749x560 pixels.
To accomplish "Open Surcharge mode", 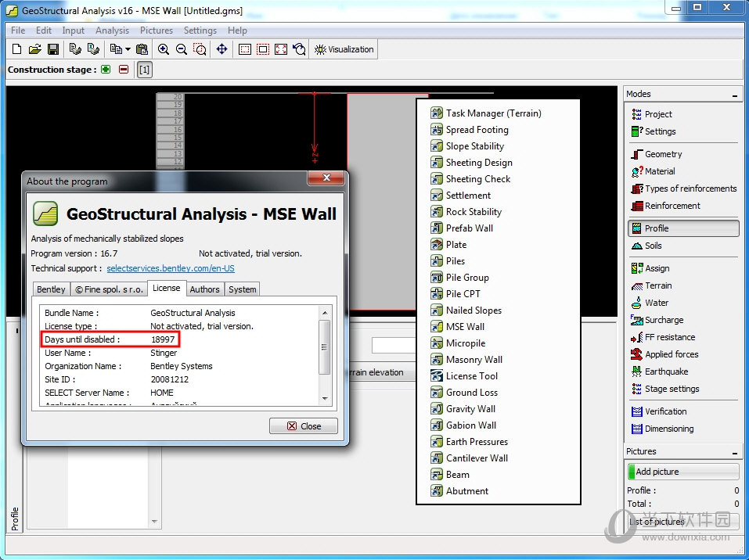I will pos(657,320).
